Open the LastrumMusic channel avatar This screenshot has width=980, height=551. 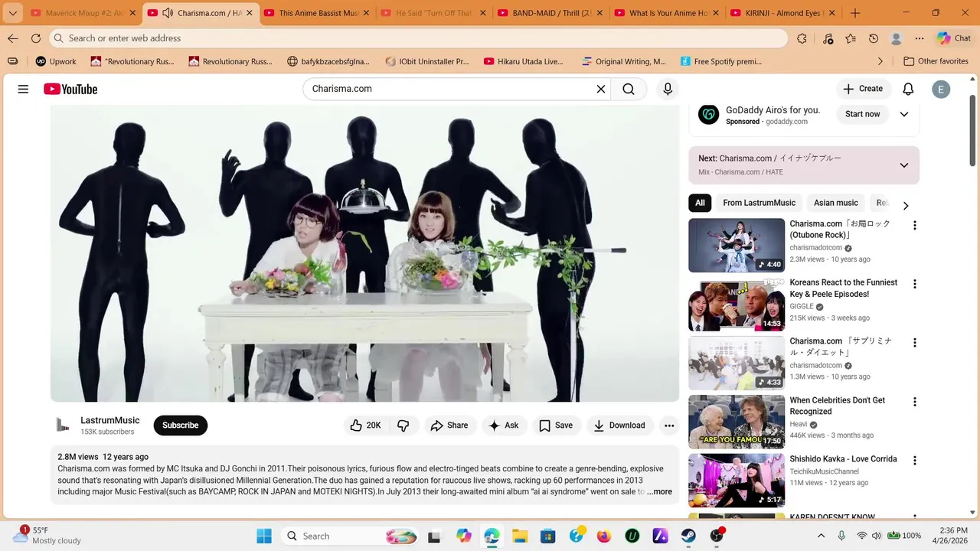[63, 425]
